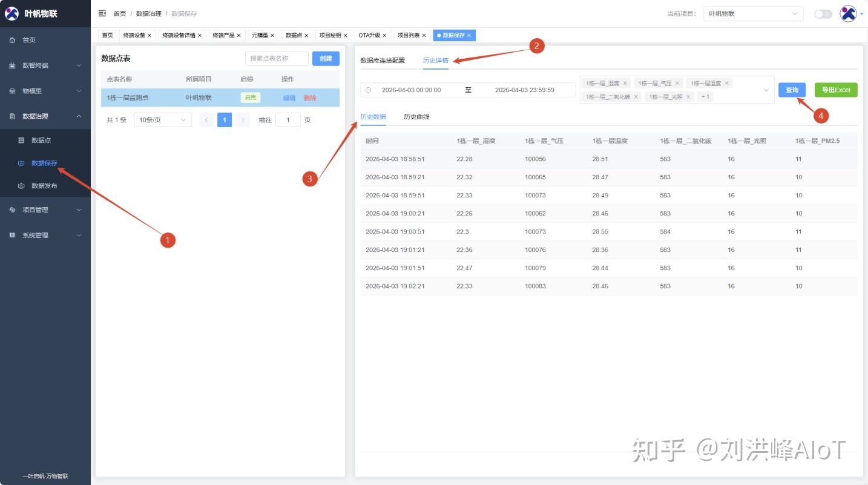Close the 终端设备详情 page tab
The image size is (868, 485).
click(200, 36)
